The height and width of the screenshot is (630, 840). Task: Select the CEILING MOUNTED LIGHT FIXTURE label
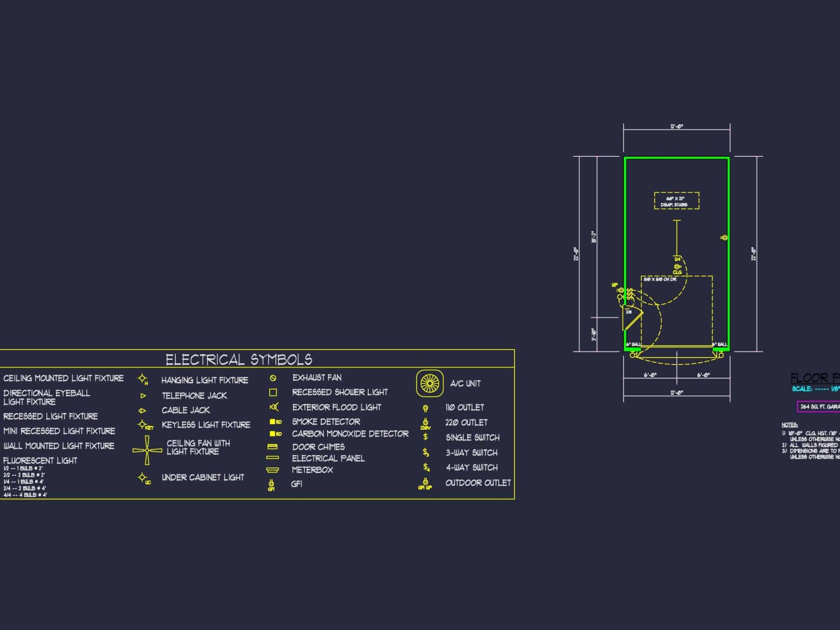click(63, 378)
